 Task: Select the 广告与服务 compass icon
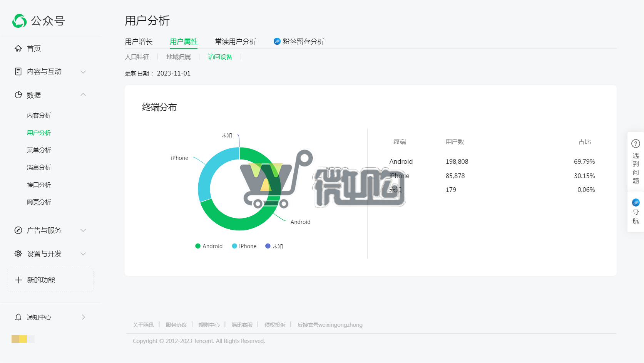click(18, 230)
